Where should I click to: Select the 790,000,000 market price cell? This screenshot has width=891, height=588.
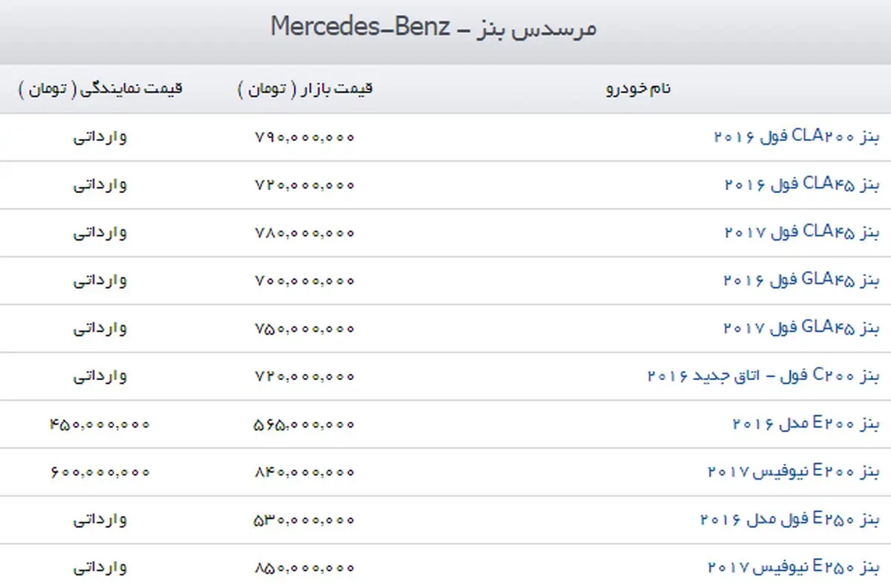click(x=305, y=137)
